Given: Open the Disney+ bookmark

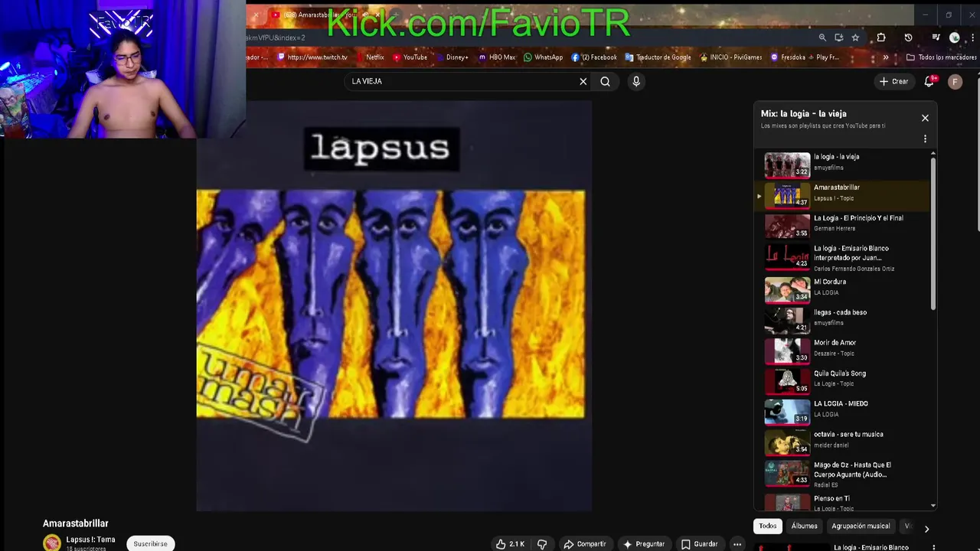Looking at the screenshot, I should (x=451, y=57).
